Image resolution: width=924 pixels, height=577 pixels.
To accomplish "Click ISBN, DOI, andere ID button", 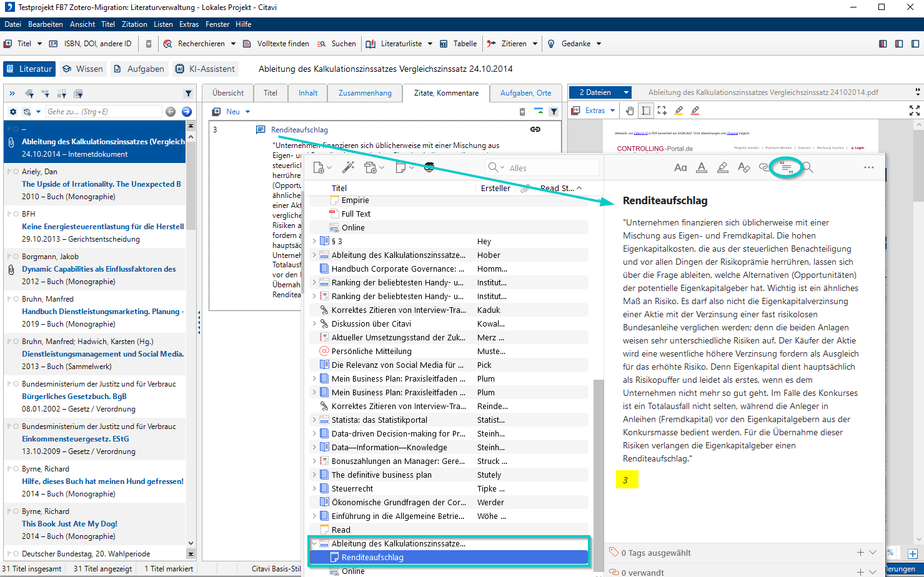I will [90, 44].
